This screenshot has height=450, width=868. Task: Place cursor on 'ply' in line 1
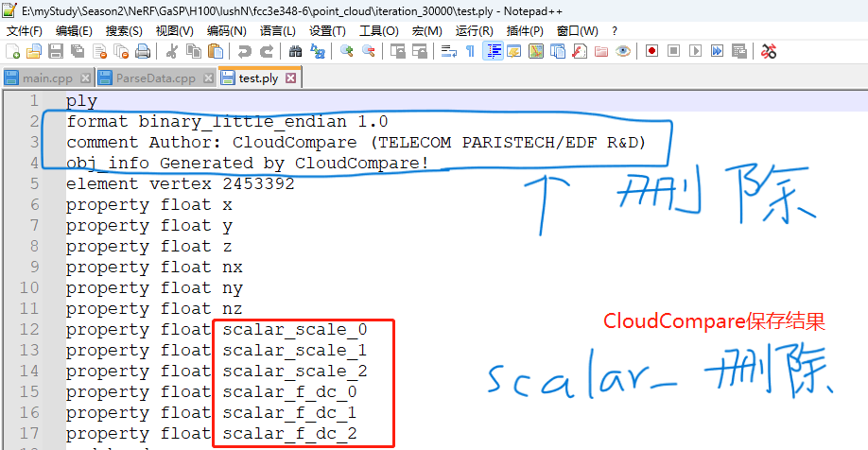click(82, 101)
